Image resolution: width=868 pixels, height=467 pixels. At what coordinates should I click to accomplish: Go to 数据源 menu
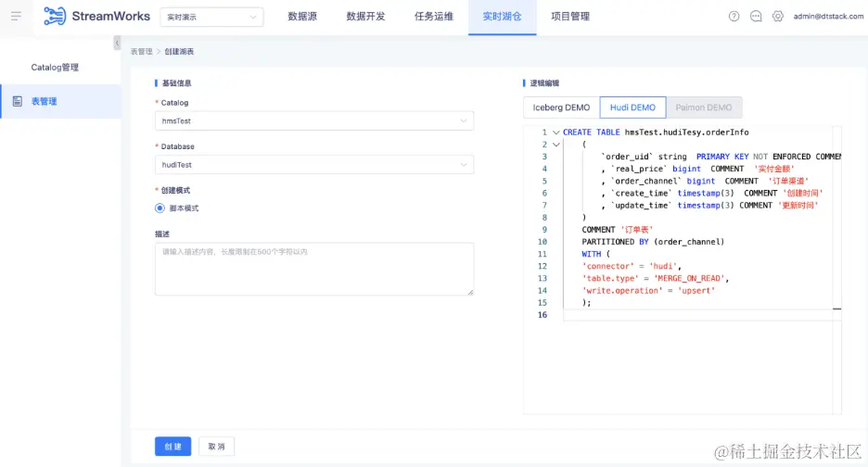point(302,17)
